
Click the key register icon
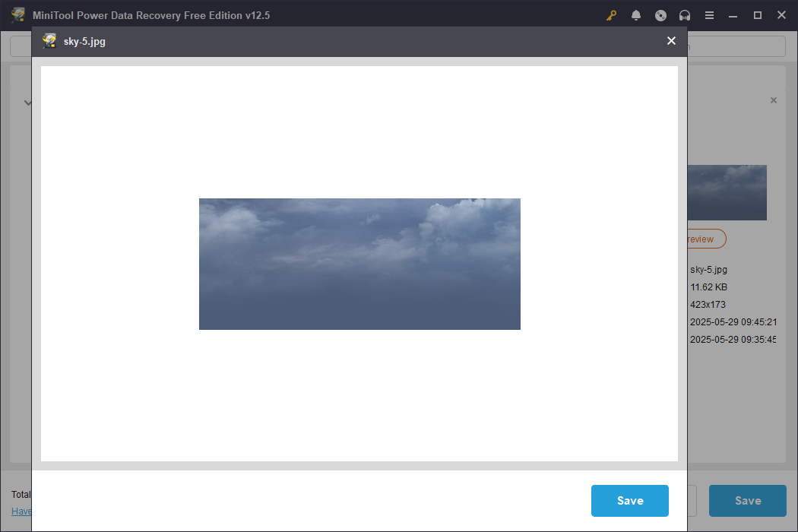coord(611,15)
